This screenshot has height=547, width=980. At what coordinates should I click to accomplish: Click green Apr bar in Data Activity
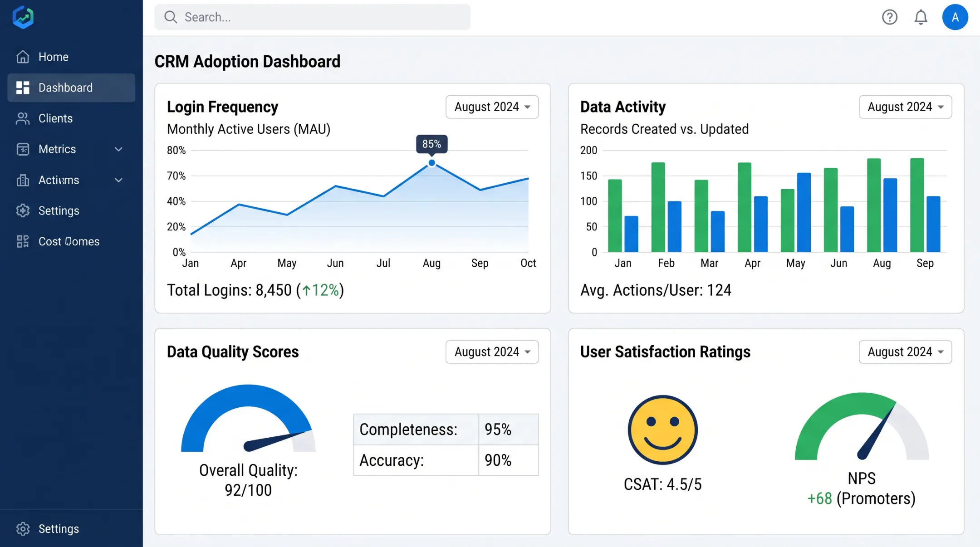745,207
